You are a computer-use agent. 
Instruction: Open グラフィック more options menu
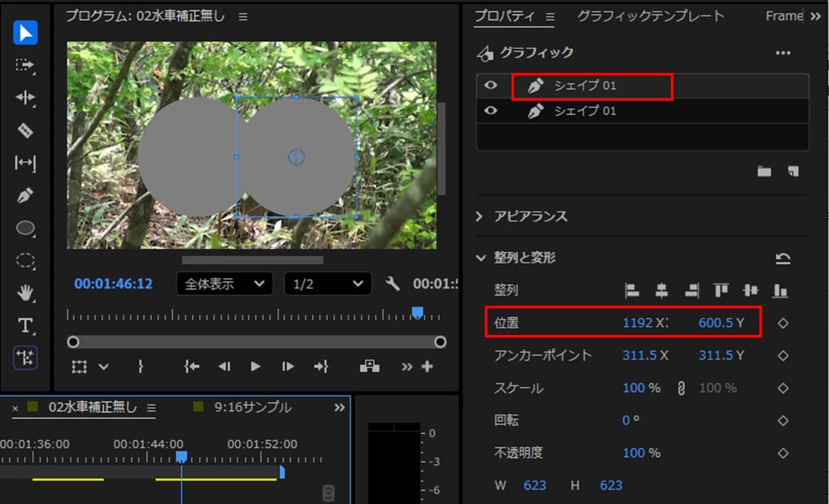(x=783, y=53)
